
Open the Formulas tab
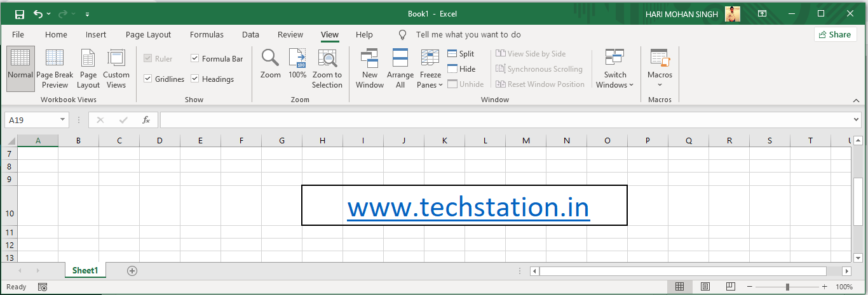(x=207, y=35)
